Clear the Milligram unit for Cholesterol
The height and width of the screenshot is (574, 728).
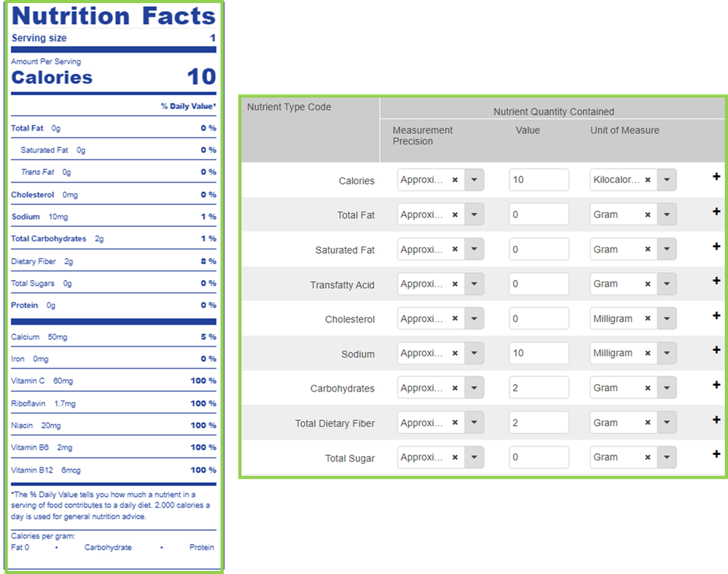click(648, 319)
